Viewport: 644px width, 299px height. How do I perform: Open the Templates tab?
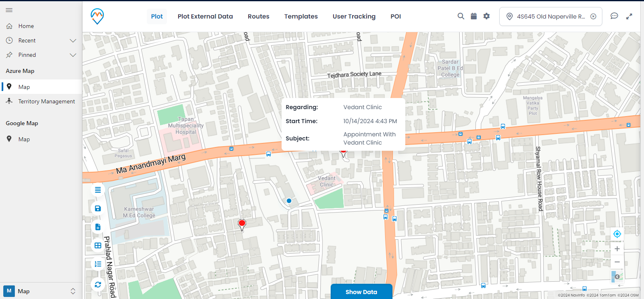point(301,16)
